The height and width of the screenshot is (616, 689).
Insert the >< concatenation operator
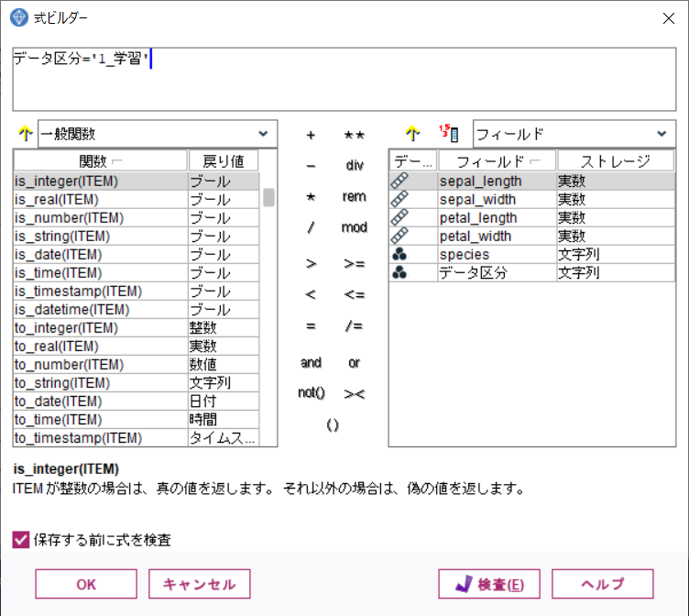tap(355, 394)
